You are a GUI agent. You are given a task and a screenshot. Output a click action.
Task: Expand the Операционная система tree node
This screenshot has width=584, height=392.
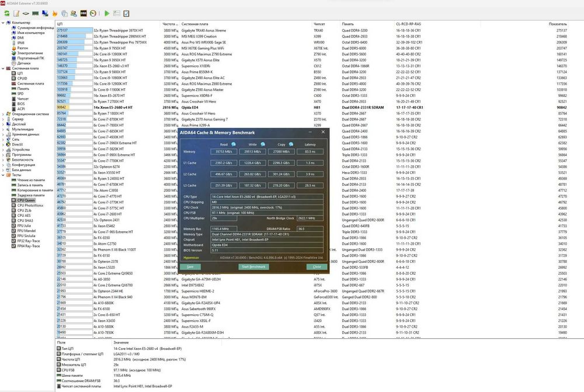coord(2,114)
